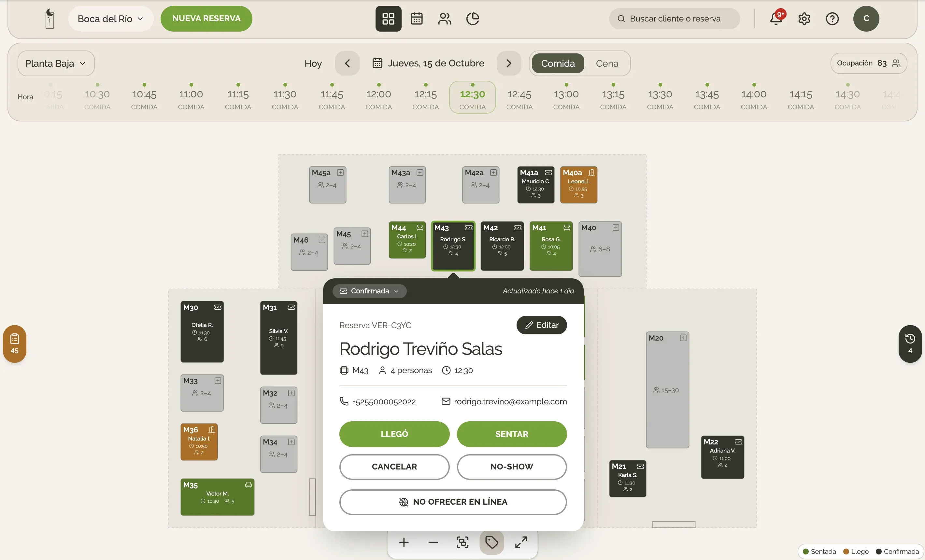The image size is (925, 560).
Task: Add reservation on table M20 plus icon
Action: (x=683, y=338)
